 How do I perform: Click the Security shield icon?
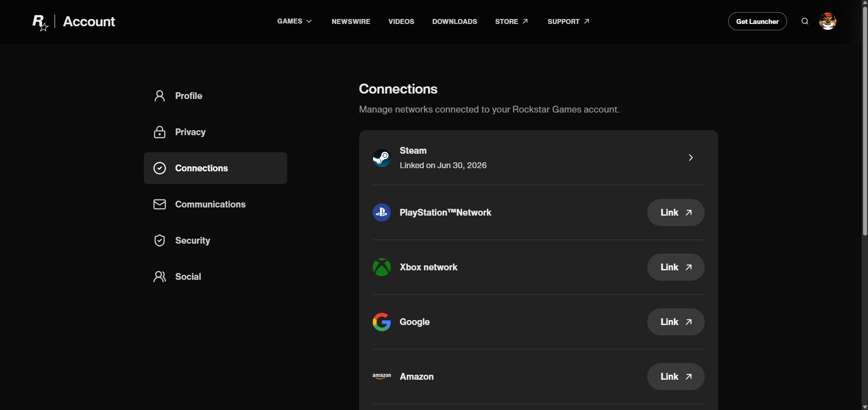[160, 240]
